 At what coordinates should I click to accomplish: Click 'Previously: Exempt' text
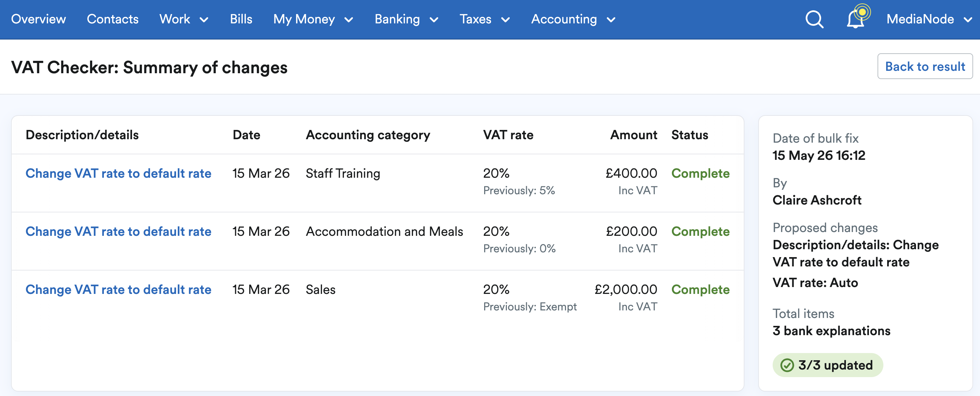pyautogui.click(x=530, y=307)
